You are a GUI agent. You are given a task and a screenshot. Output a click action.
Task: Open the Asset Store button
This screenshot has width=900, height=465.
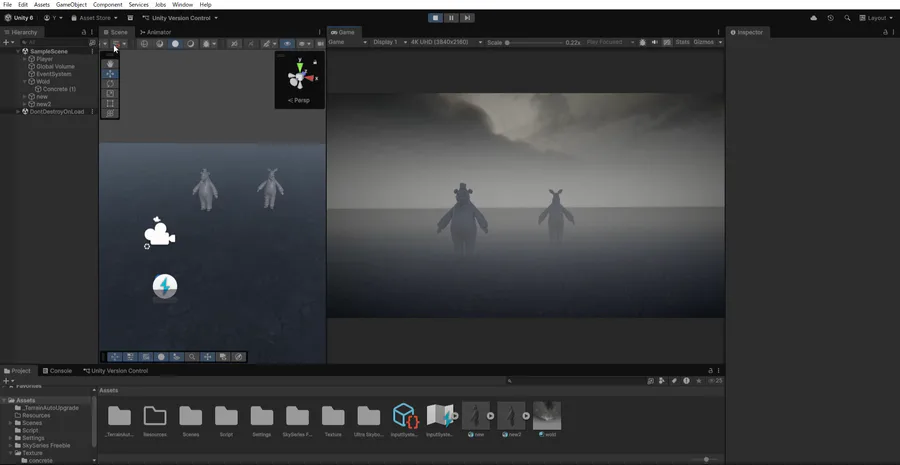tap(94, 18)
